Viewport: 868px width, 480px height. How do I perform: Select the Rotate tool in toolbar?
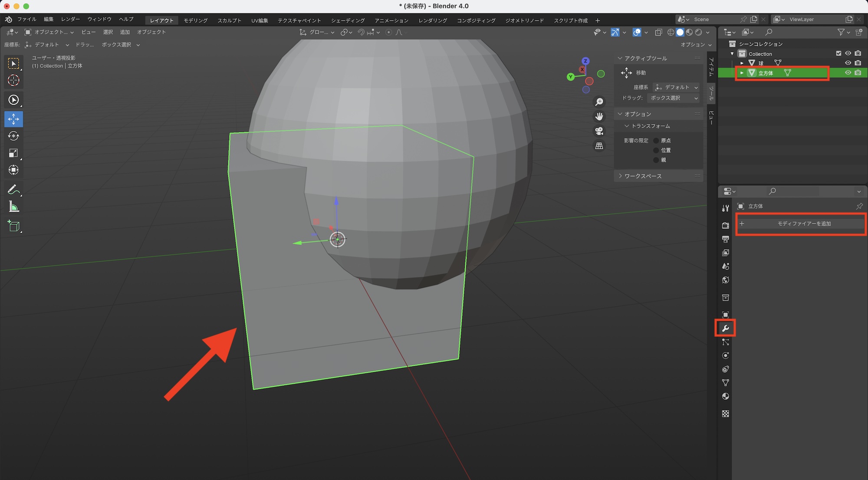[x=13, y=136]
